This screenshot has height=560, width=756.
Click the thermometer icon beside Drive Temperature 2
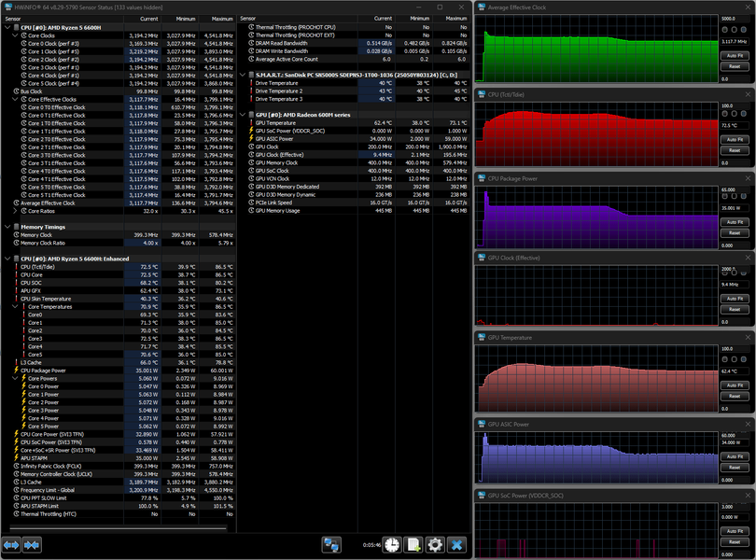pyautogui.click(x=251, y=91)
